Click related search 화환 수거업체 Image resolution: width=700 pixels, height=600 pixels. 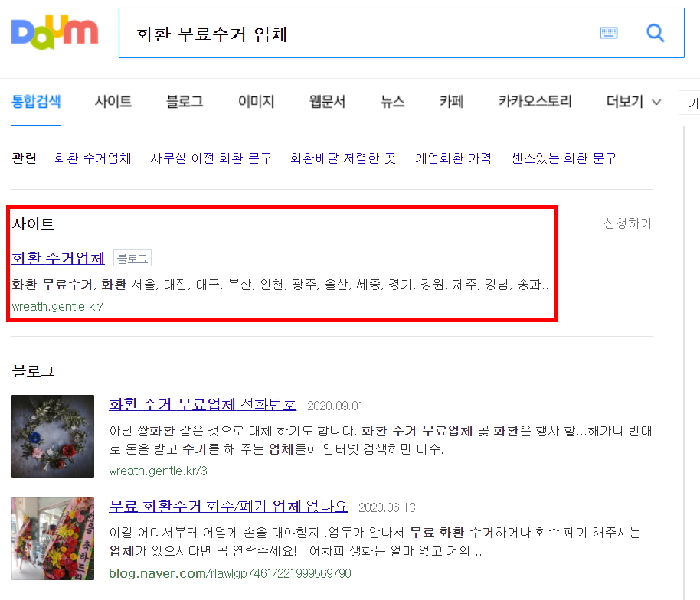[93, 158]
